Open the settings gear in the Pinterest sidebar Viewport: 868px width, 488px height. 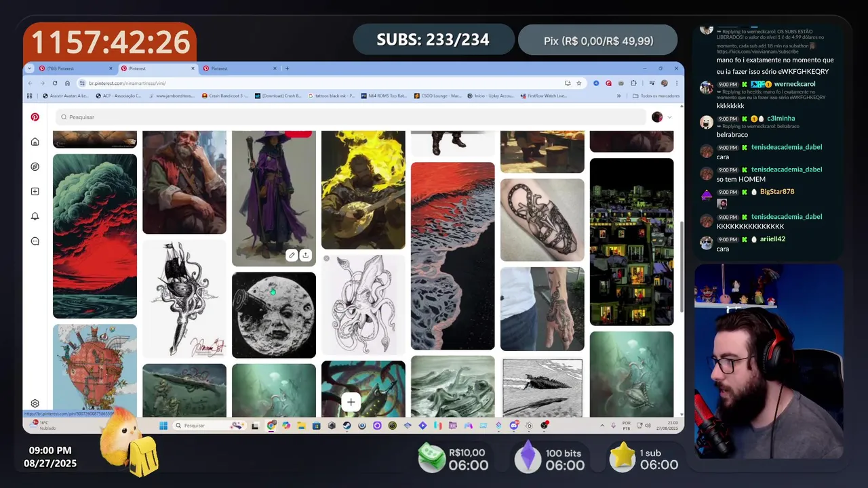[35, 403]
